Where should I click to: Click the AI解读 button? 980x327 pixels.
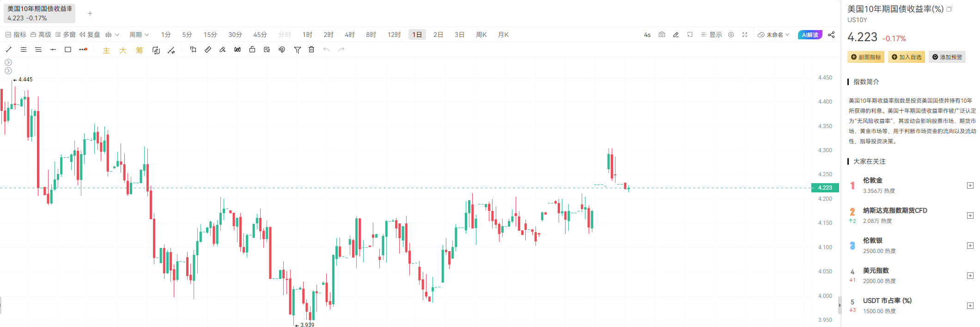point(810,34)
